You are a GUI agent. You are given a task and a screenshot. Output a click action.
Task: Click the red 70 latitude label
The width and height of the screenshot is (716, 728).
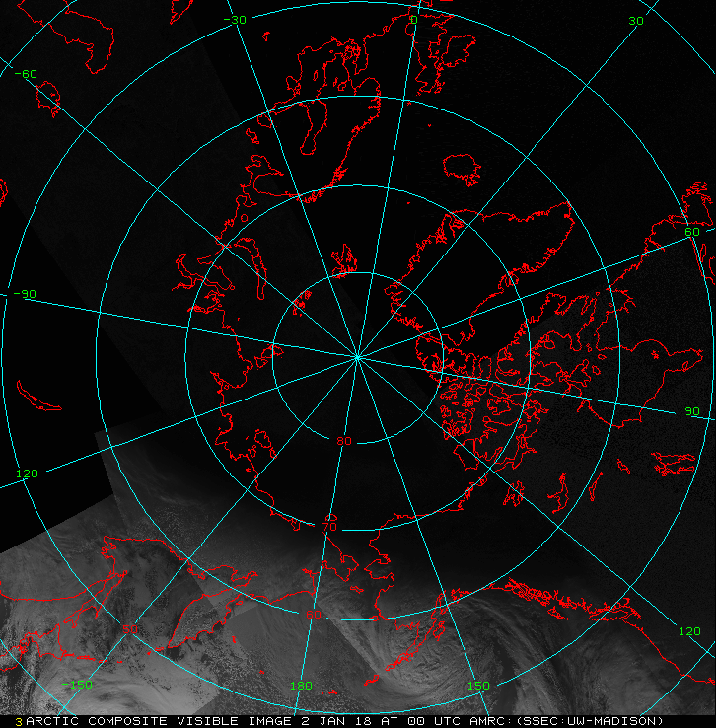[x=329, y=527]
